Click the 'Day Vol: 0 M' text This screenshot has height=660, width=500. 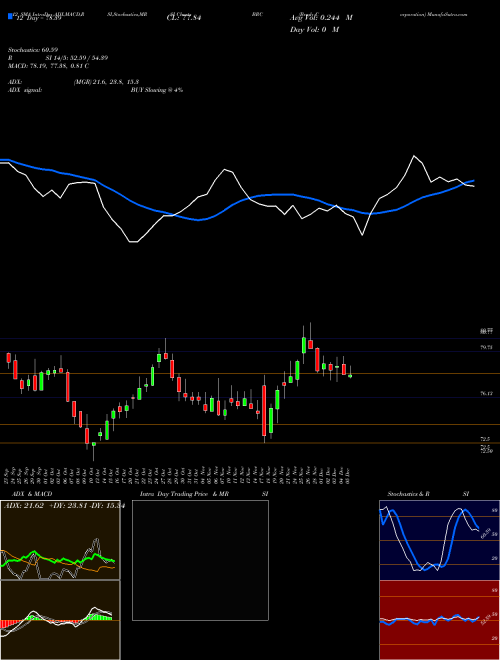tap(314, 30)
